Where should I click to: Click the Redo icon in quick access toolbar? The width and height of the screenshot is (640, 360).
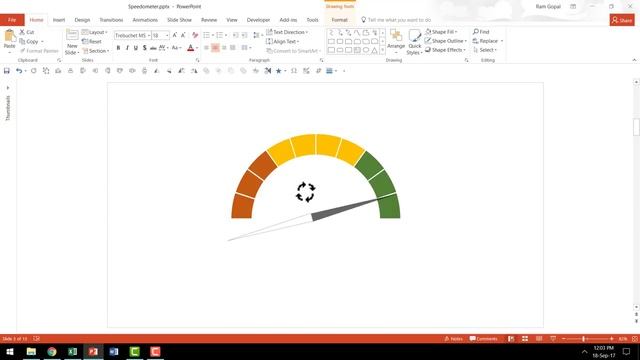[33, 71]
